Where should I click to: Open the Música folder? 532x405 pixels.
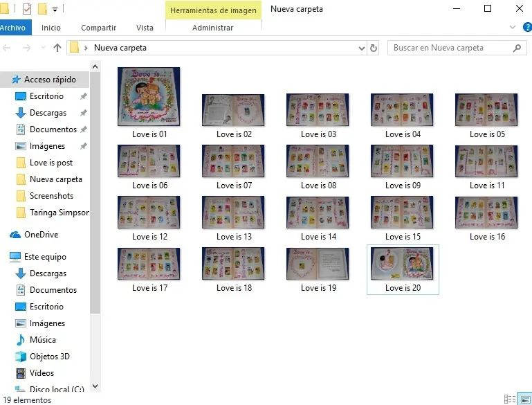tap(43, 340)
